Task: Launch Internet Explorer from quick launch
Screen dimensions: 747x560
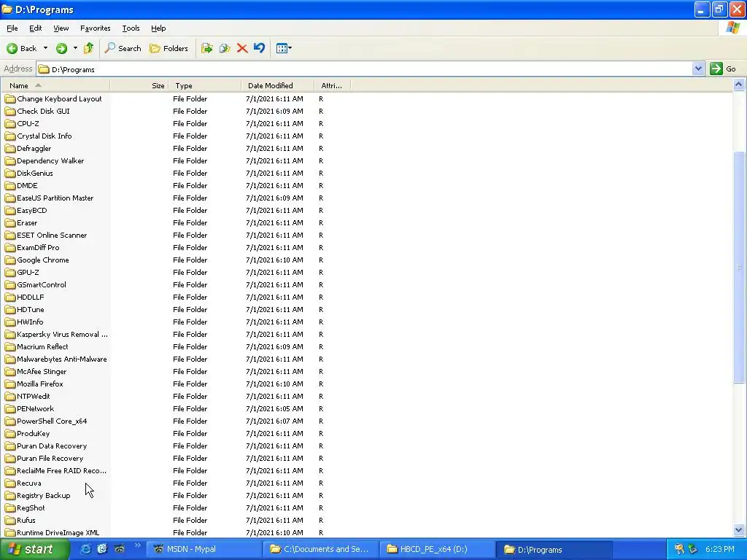Action: pyautogui.click(x=86, y=549)
